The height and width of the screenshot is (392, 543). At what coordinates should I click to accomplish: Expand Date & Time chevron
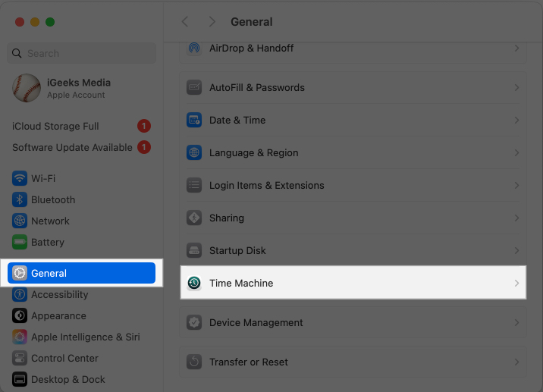[x=516, y=120]
